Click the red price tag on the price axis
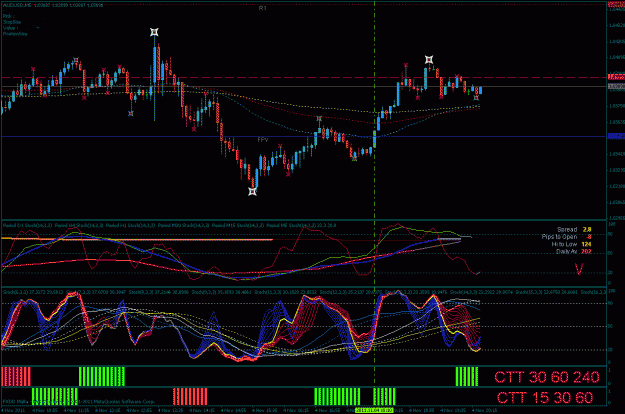The height and width of the screenshot is (414, 625). 616,77
